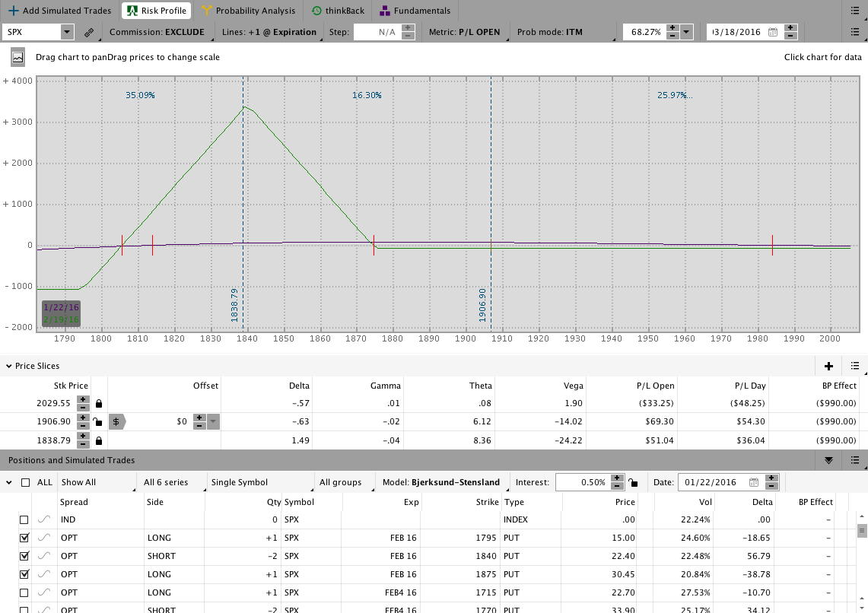The width and height of the screenshot is (868, 613).
Task: Collapse the positions list chevron
Action: tap(9, 482)
